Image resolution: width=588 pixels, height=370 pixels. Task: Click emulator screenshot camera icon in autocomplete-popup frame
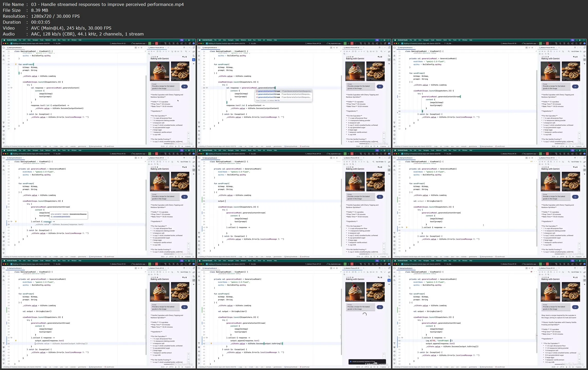pos(371,51)
